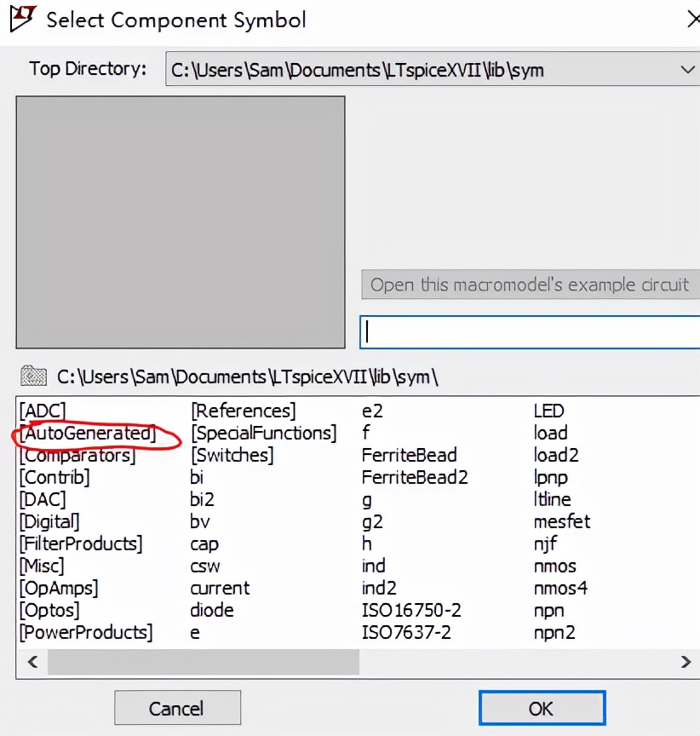Click the Cancel button

click(177, 708)
